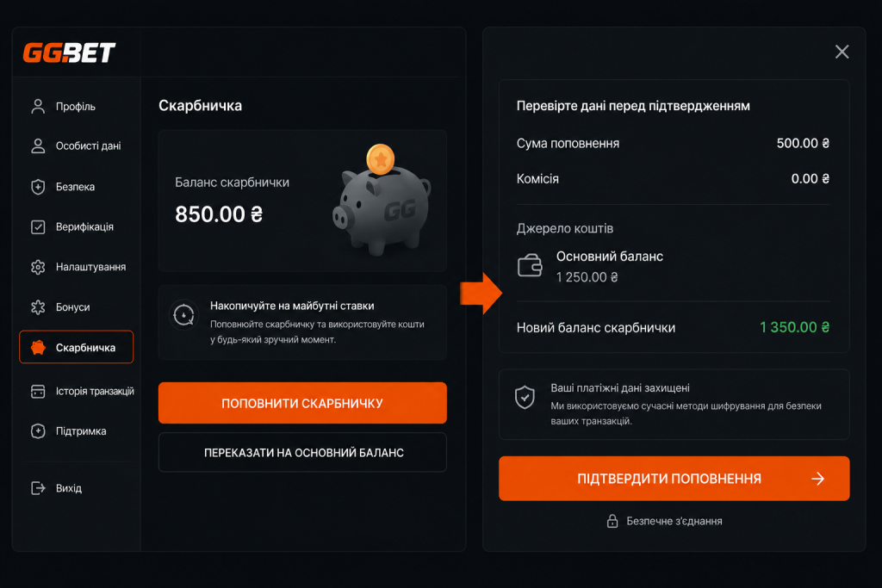
Task: Confirm with ПІДТВЕРДИТИ ПОПОВНЕННЯ button
Action: [x=674, y=479]
